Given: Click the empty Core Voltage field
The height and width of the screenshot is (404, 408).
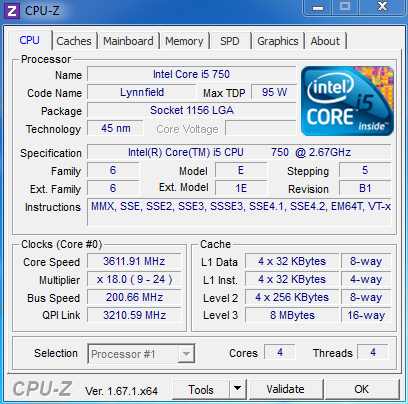Looking at the screenshot, I should pos(261,128).
